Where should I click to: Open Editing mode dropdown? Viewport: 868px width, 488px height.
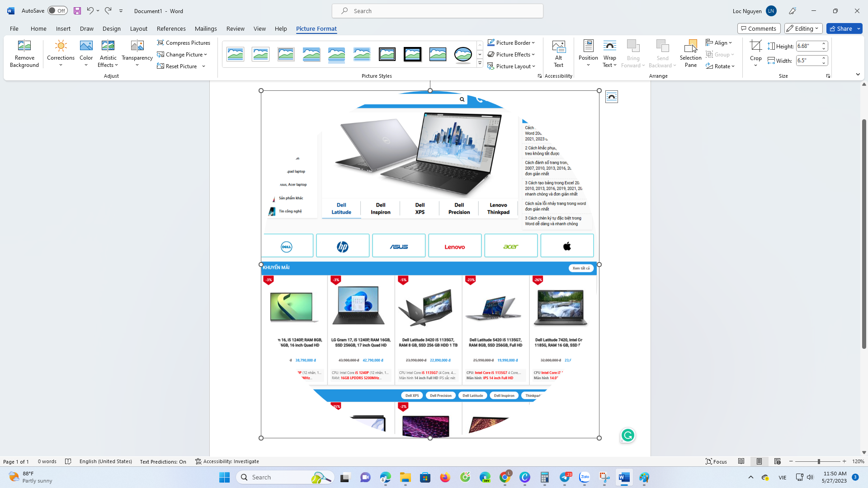click(x=803, y=28)
